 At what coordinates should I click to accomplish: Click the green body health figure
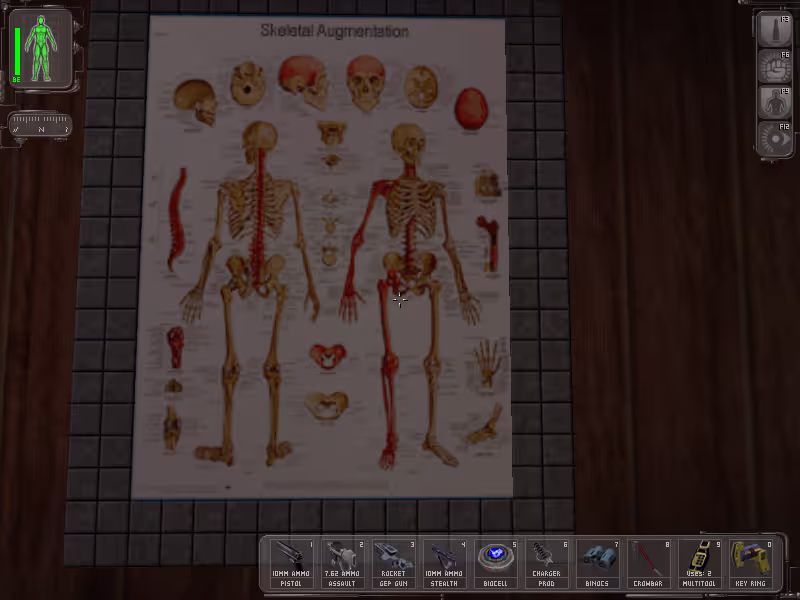[x=43, y=48]
